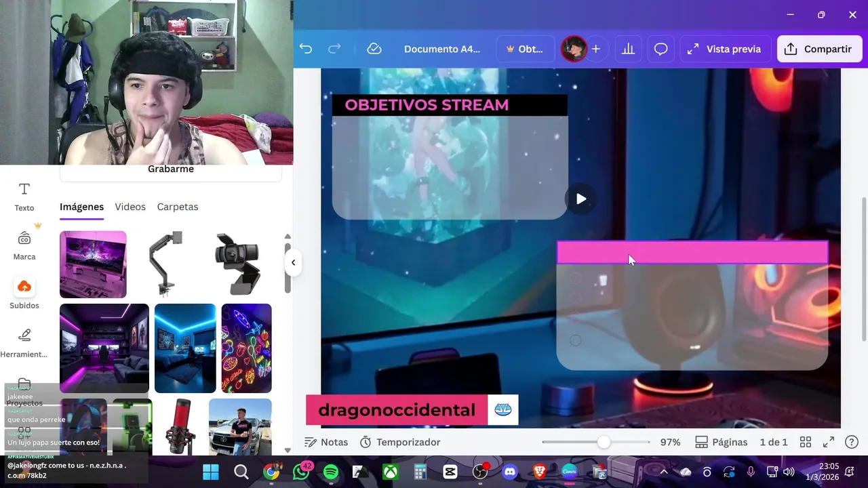Open the analytics bar chart icon
This screenshot has height=488, width=868.
click(x=629, y=49)
